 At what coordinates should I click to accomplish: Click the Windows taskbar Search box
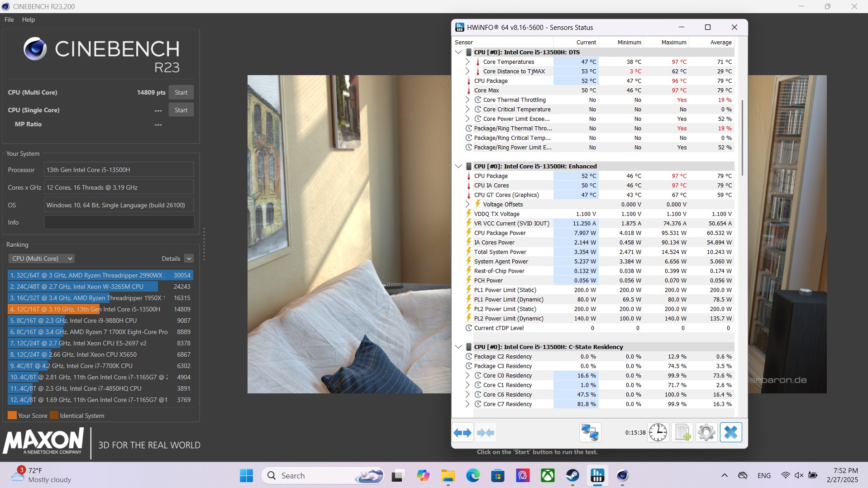click(x=323, y=476)
